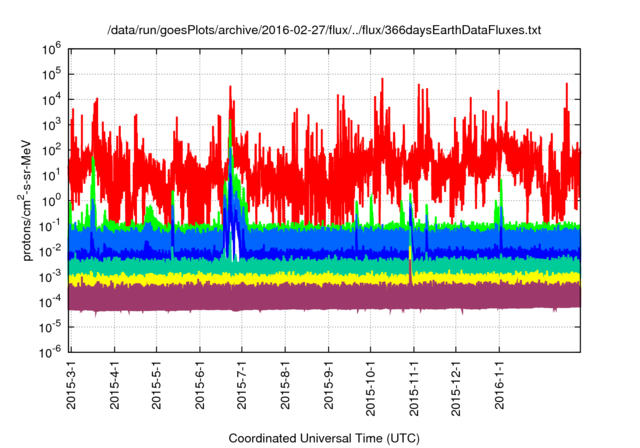Click the 10^3 y-axis tick label

[x=51, y=125]
